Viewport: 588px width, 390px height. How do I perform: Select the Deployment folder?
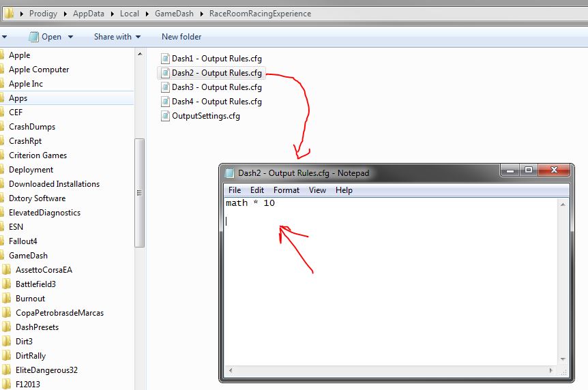point(31,170)
